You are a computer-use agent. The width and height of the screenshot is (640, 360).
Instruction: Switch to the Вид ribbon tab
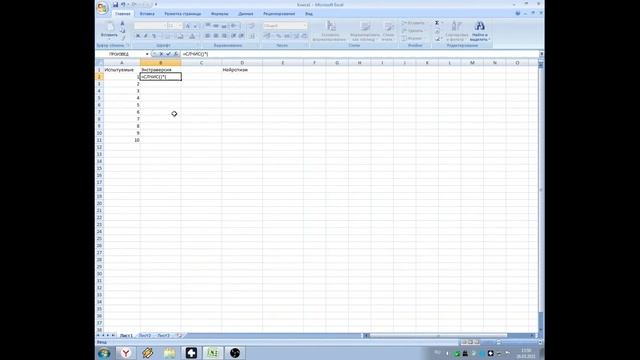point(309,14)
